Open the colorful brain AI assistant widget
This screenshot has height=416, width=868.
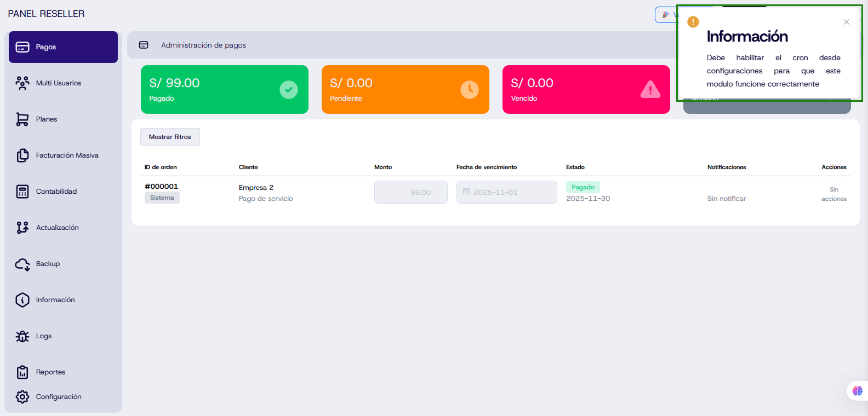858,391
